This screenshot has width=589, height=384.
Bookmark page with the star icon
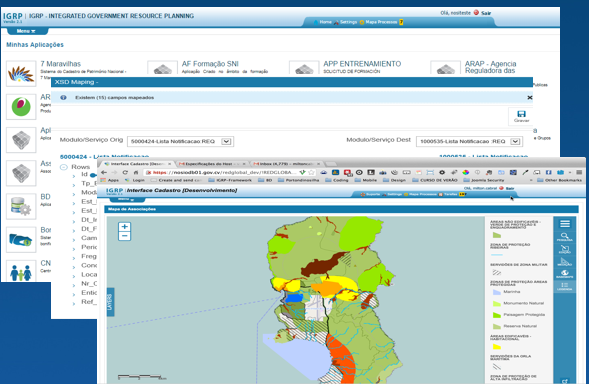[311, 172]
